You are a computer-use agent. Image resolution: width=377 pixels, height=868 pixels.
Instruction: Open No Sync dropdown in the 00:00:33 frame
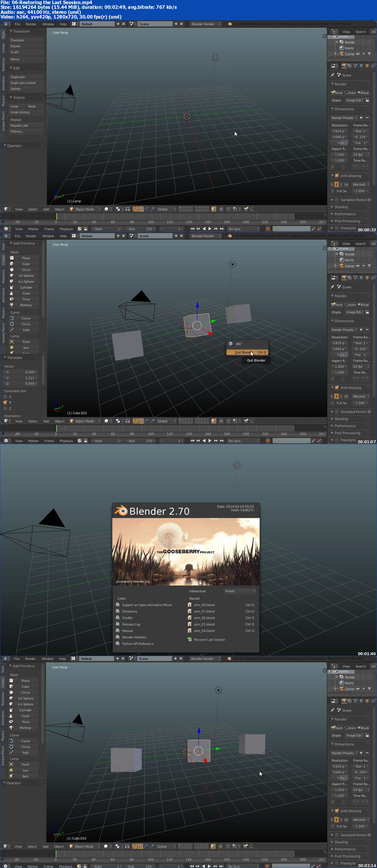(243, 229)
